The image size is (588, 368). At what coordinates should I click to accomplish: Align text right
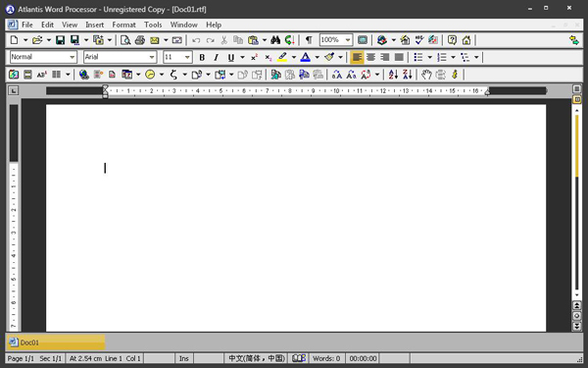pyautogui.click(x=385, y=57)
